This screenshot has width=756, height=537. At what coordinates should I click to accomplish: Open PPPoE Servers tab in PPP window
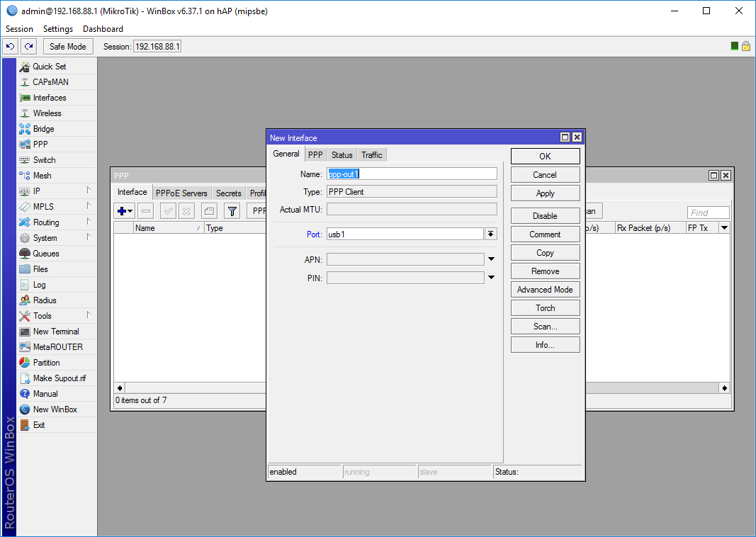click(181, 193)
